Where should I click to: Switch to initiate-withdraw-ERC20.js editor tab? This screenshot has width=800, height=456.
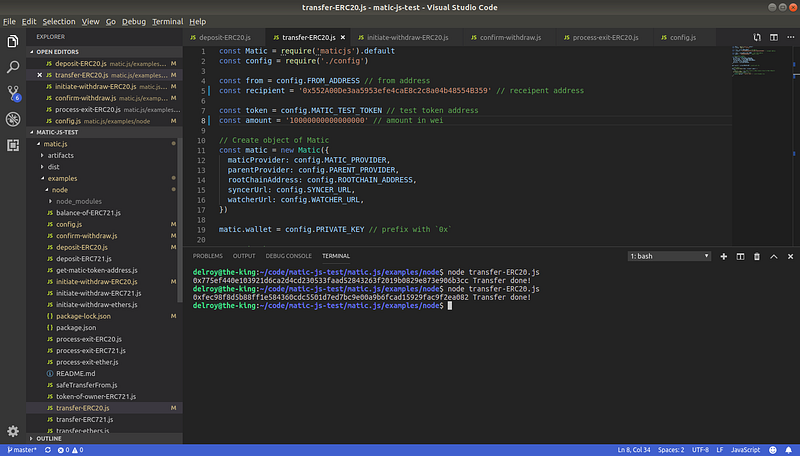[407, 37]
